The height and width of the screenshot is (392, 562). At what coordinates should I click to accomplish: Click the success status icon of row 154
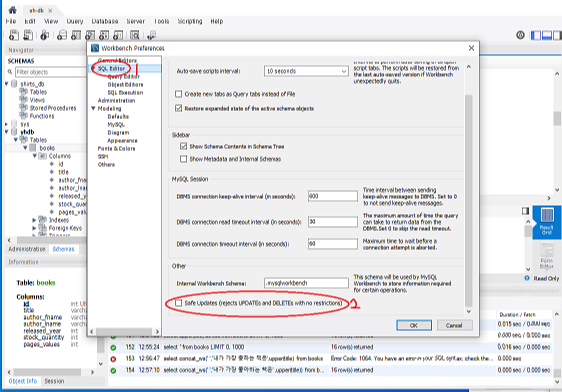tap(113, 371)
